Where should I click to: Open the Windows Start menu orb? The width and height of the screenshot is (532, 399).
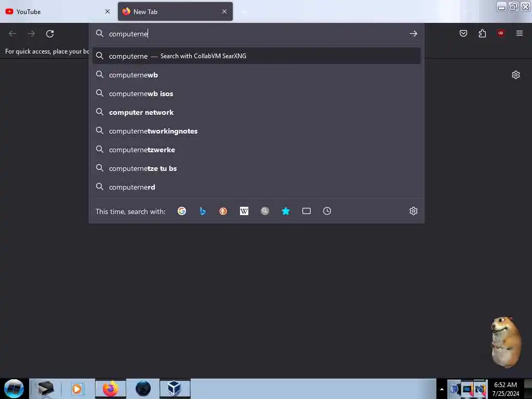[x=14, y=389]
